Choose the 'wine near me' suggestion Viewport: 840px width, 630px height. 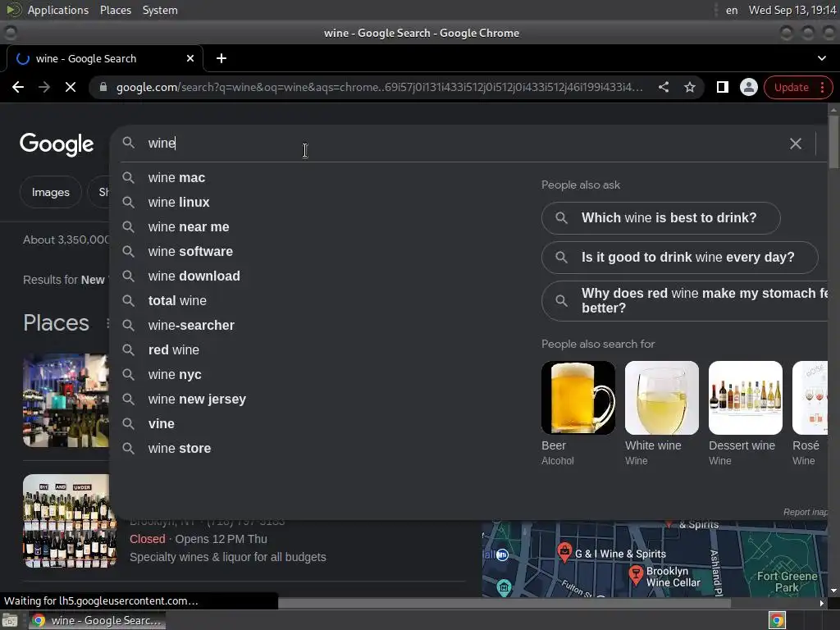pyautogui.click(x=189, y=227)
